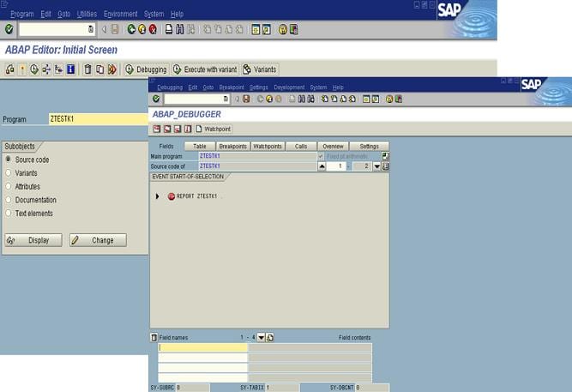The width and height of the screenshot is (572, 392).
Task: Click the Execute with variant button
Action: 205,69
